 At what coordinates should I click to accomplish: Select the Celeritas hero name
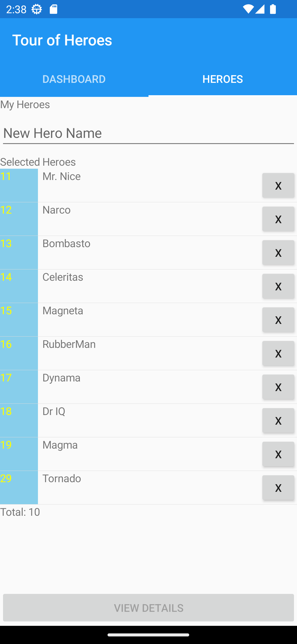[63, 277]
